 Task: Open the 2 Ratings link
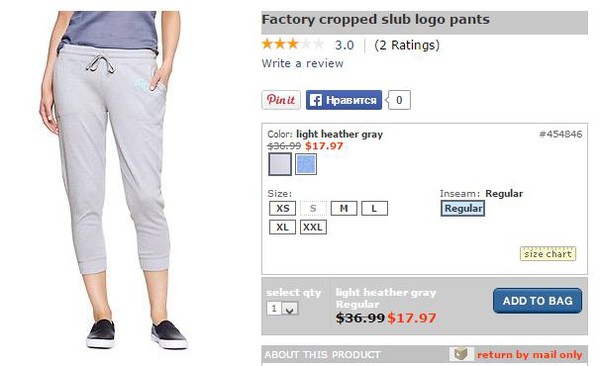point(407,45)
